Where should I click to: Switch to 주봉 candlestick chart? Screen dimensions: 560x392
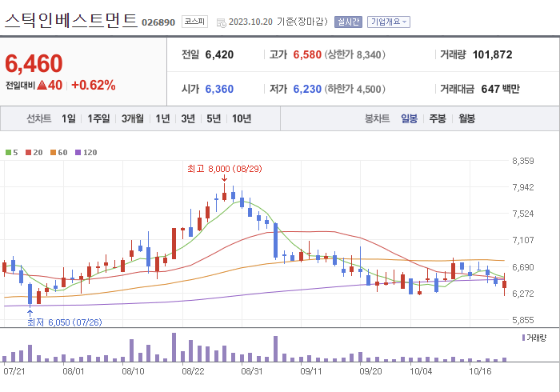(x=438, y=118)
